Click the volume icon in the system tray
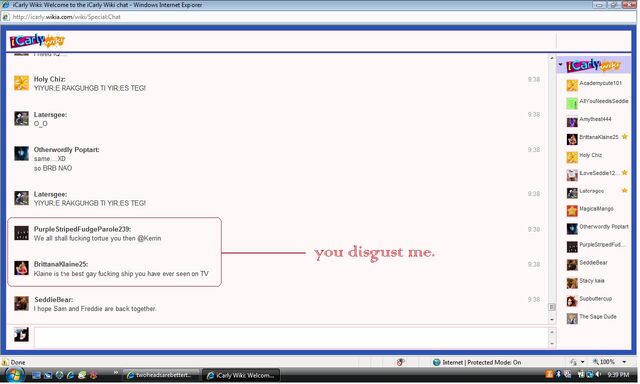Screen dimensions: 640x384 click(x=598, y=375)
